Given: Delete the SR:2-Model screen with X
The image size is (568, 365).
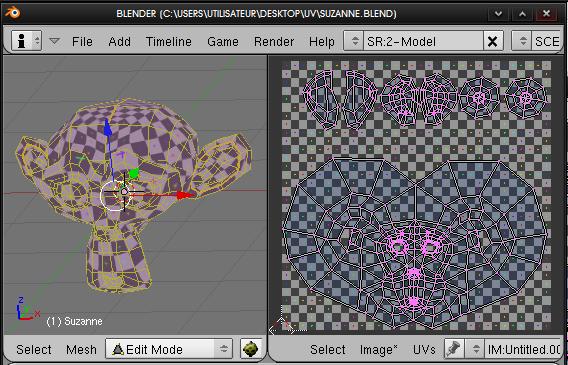Looking at the screenshot, I should pos(493,41).
